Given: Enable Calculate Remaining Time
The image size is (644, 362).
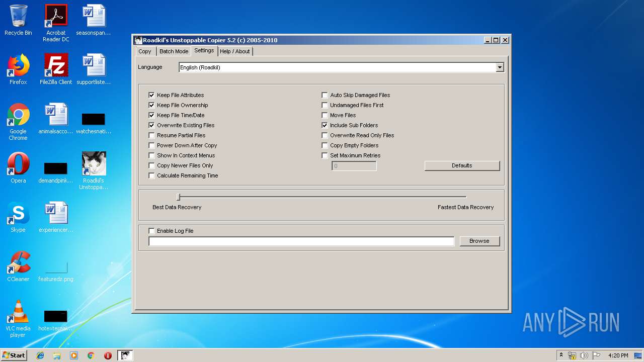Looking at the screenshot, I should click(x=151, y=175).
